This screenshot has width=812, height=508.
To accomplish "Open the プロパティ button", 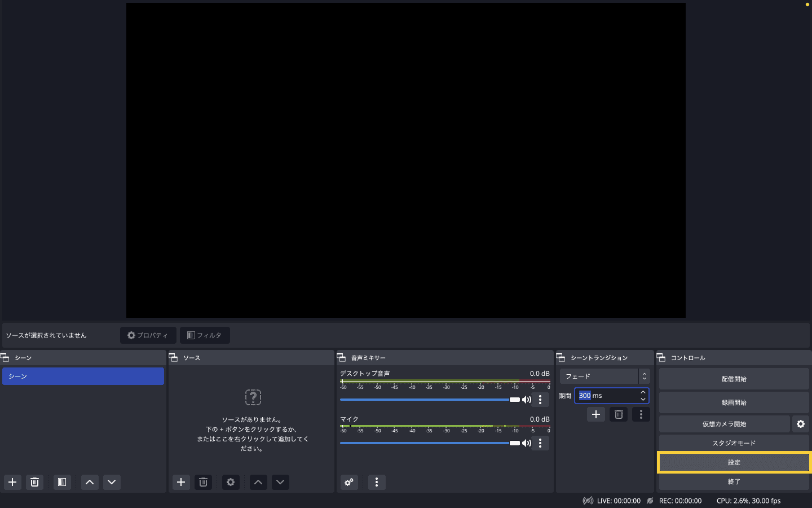I will (x=148, y=335).
